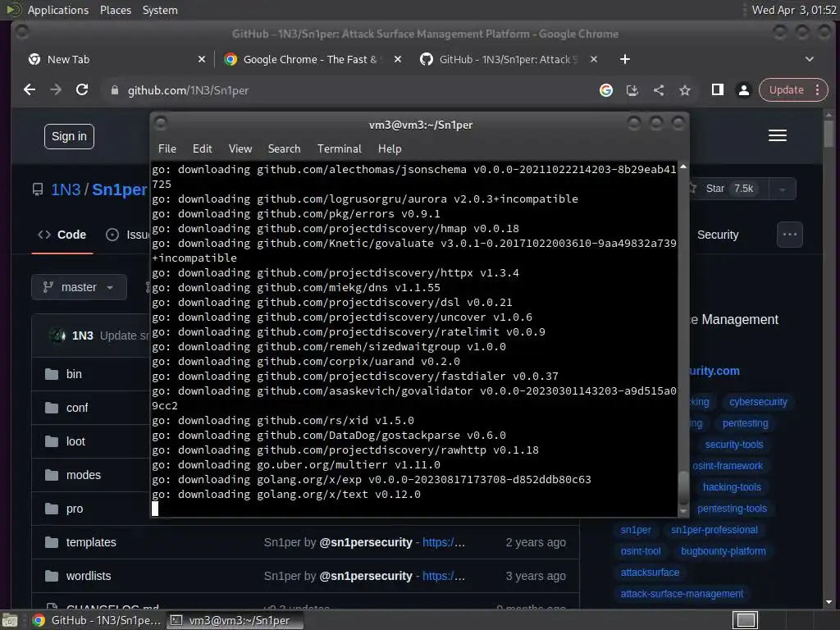840x630 pixels.
Task: Open the Terminal menu in terminal
Action: pyautogui.click(x=339, y=149)
